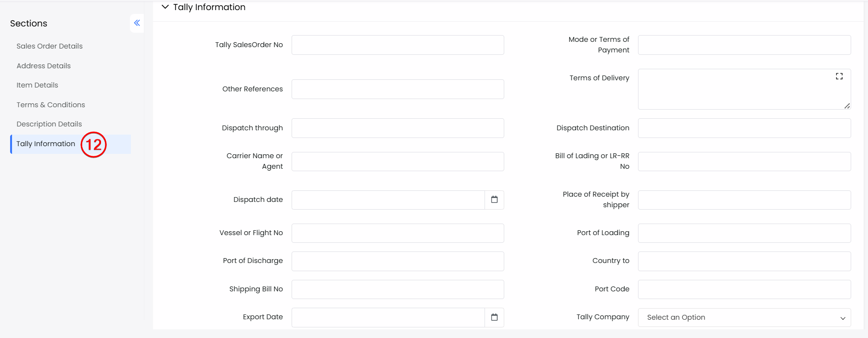The image size is (868, 338).
Task: Click the Terms of Delivery resize handle
Action: click(847, 106)
